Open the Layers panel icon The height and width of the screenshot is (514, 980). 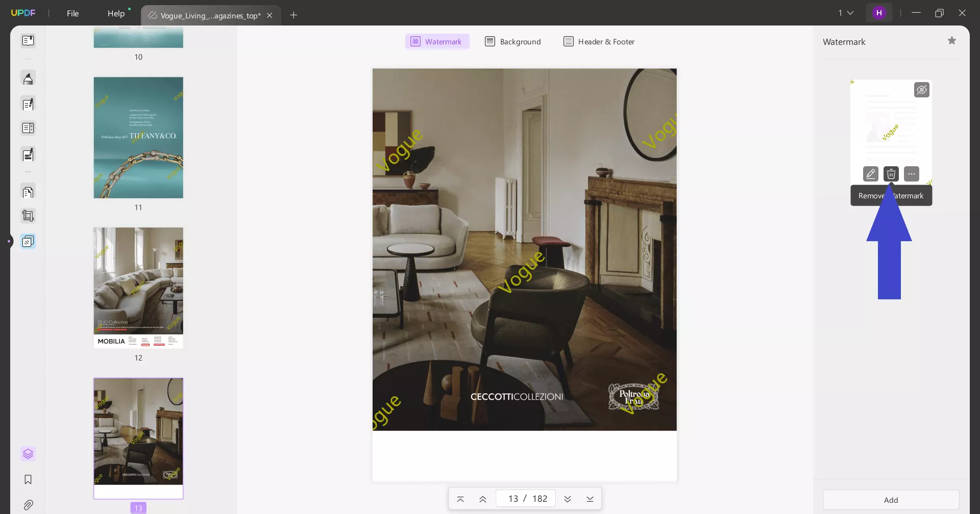click(x=28, y=453)
